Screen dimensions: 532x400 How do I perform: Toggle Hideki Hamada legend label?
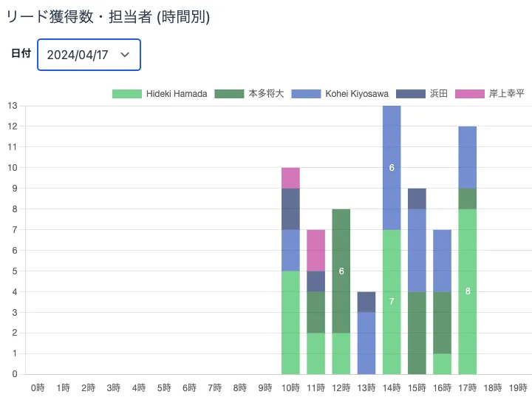pos(177,94)
